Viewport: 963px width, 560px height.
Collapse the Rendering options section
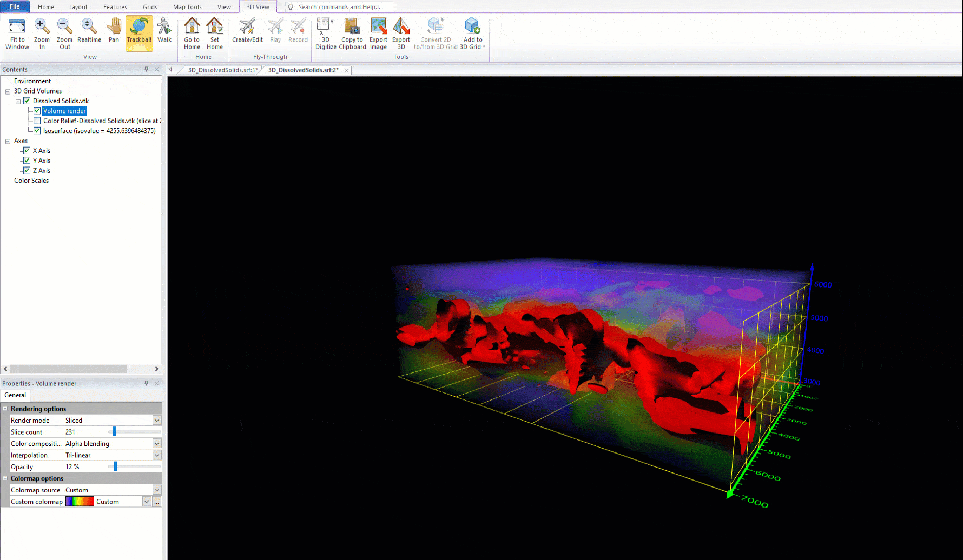click(x=5, y=409)
